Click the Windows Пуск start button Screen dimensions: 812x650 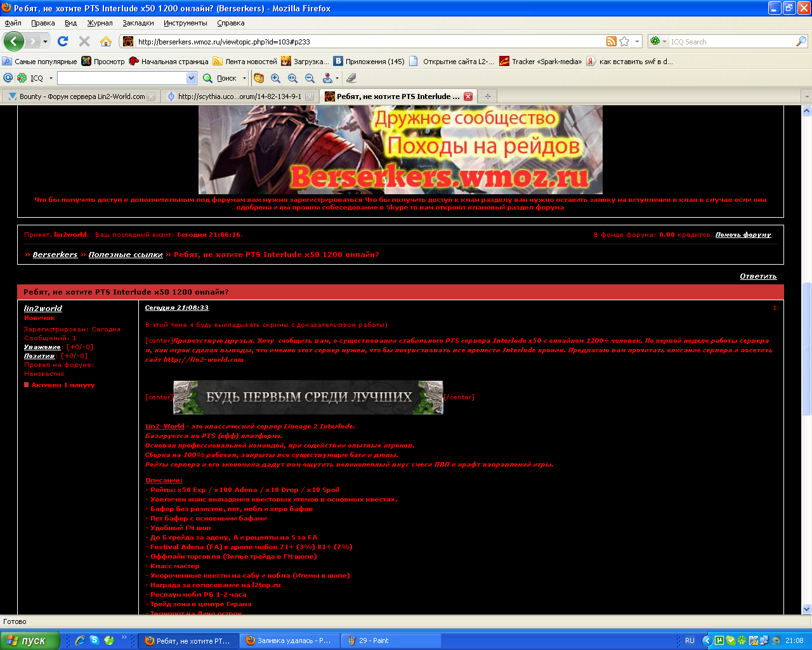click(30, 640)
